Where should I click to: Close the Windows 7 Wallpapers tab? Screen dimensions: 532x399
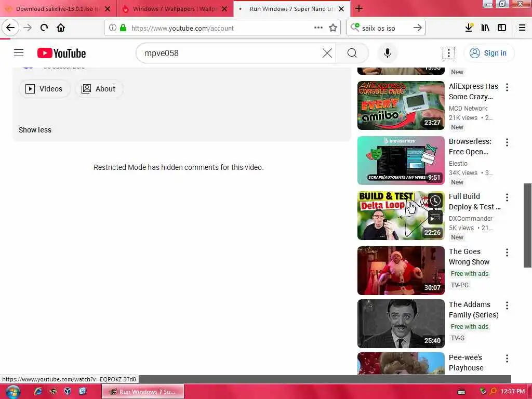[x=224, y=9]
